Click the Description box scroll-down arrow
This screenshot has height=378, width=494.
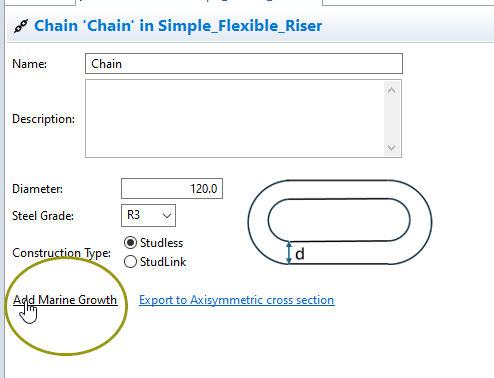pyautogui.click(x=392, y=147)
